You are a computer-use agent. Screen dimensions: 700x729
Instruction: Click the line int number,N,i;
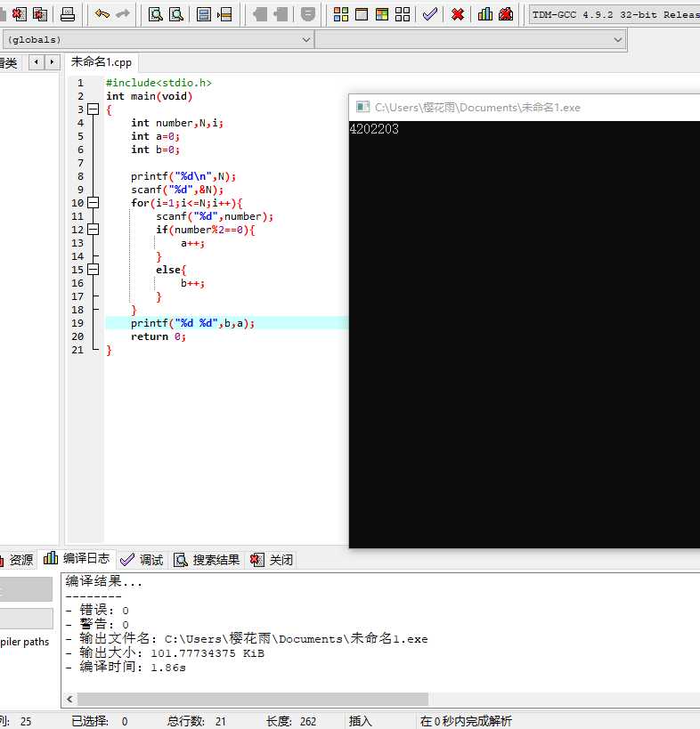point(177,123)
